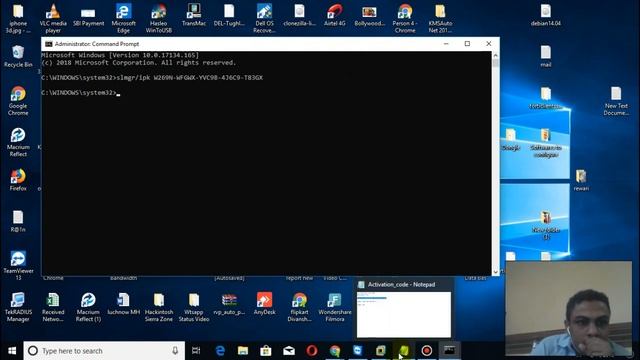Switch to TeamViewer in the taskbar
Viewport: 640px width, 360px height.
coord(358,351)
